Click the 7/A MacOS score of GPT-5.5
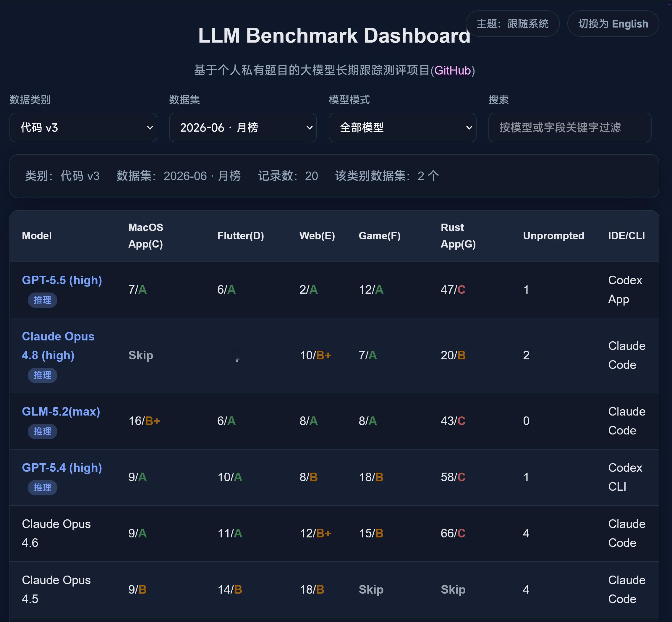 pos(137,290)
